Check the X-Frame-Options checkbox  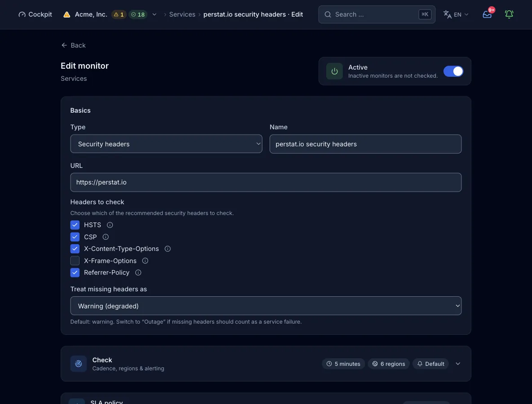[75, 261]
